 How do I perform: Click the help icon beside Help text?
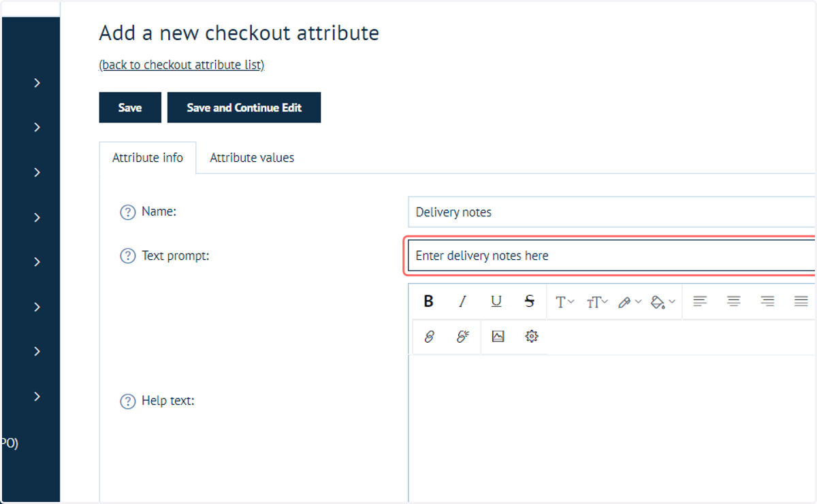pos(127,401)
